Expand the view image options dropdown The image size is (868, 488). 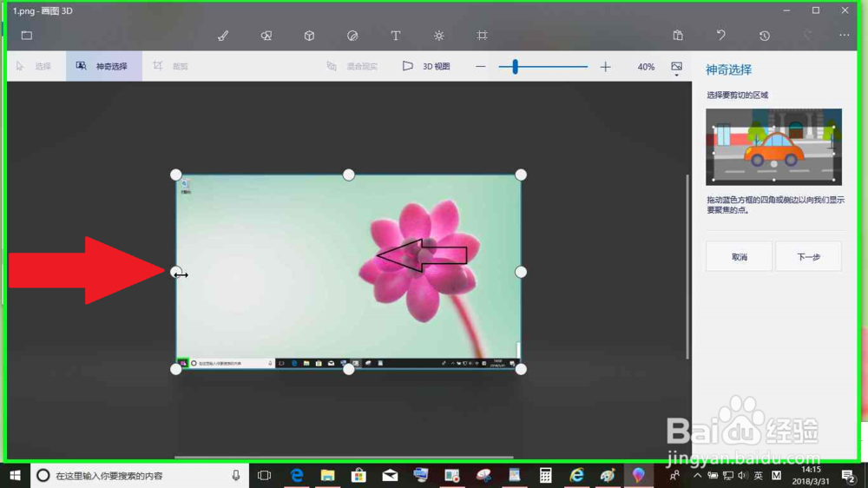(676, 68)
